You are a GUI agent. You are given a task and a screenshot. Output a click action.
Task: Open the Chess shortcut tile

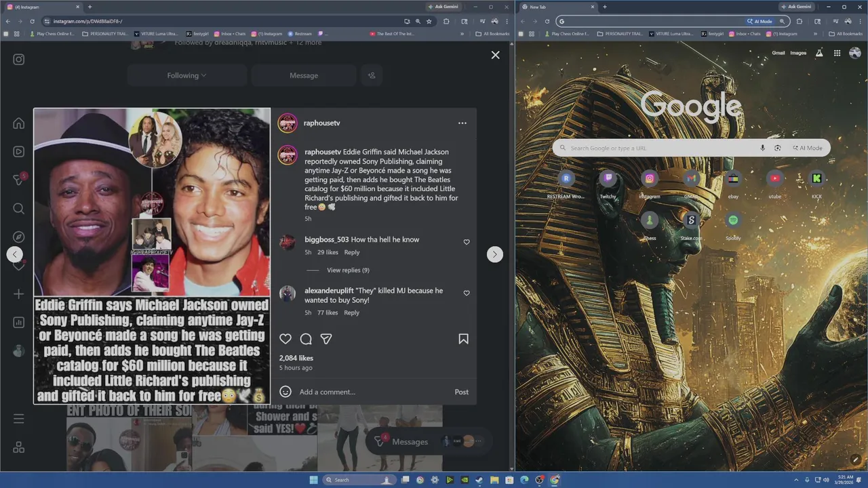click(650, 225)
